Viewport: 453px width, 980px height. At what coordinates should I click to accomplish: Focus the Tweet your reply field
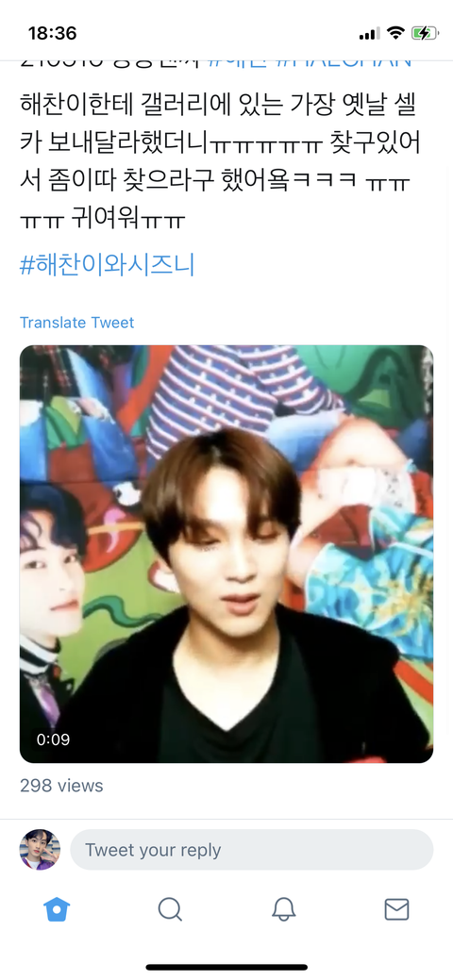point(252,850)
